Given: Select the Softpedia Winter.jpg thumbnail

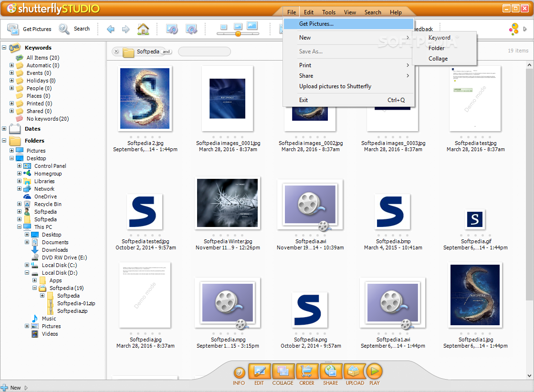Looking at the screenshot, I should point(228,203).
